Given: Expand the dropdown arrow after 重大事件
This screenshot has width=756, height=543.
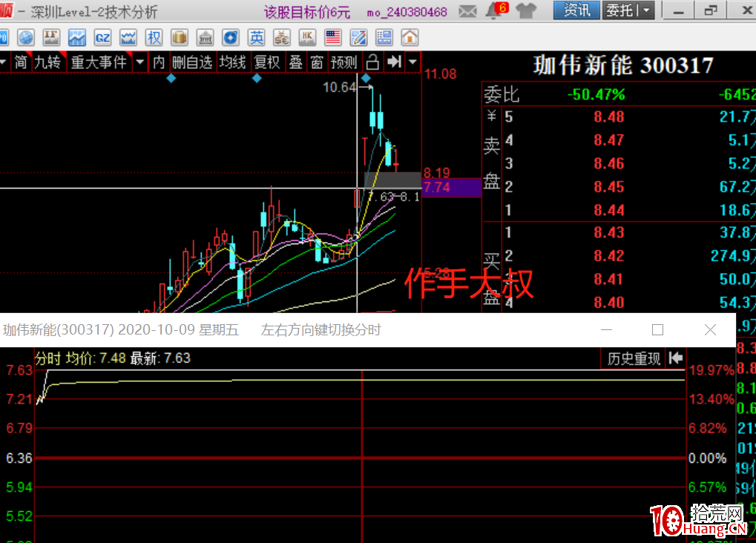Looking at the screenshot, I should (139, 62).
